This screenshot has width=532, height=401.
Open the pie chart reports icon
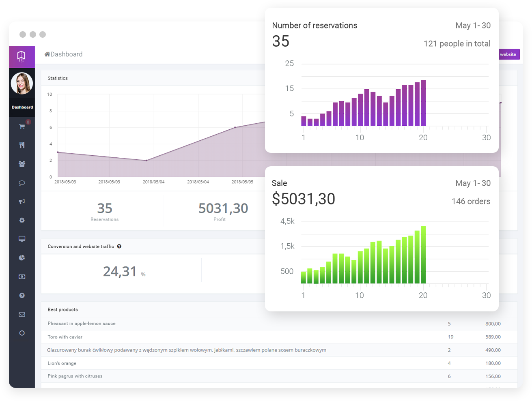22,258
